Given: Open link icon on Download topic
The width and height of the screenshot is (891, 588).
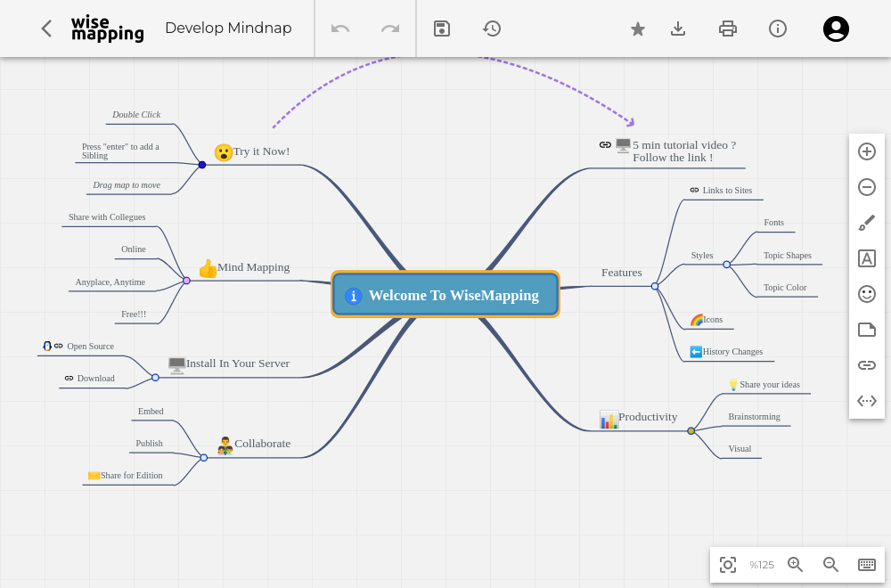Looking at the screenshot, I should [x=69, y=379].
